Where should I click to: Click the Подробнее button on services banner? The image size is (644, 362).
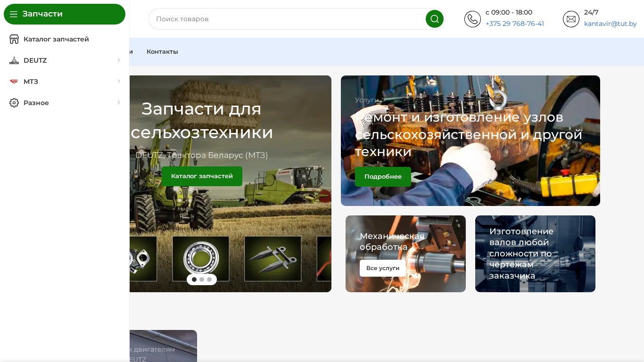383,177
